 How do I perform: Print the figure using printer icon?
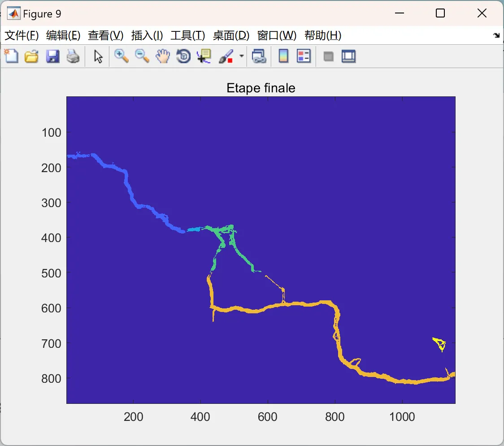pos(73,56)
